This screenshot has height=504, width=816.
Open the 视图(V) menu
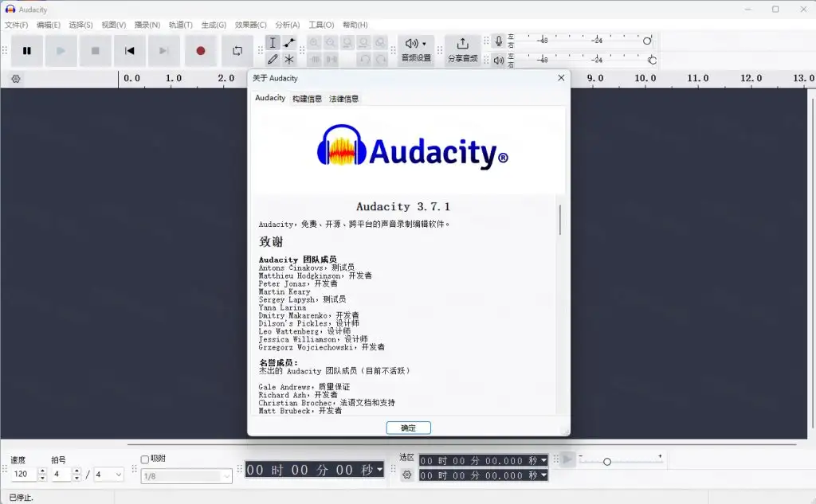point(113,25)
